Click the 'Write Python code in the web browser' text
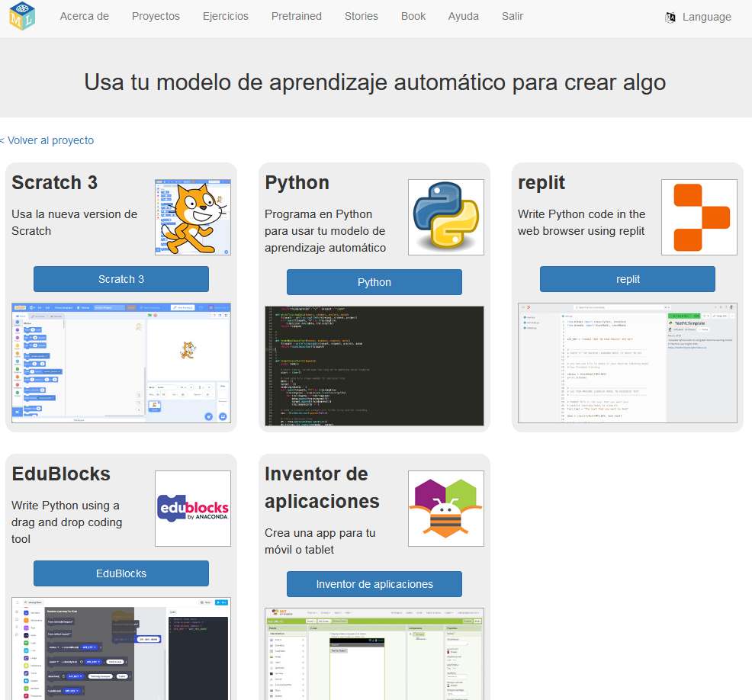This screenshot has height=700, width=752. 582,223
